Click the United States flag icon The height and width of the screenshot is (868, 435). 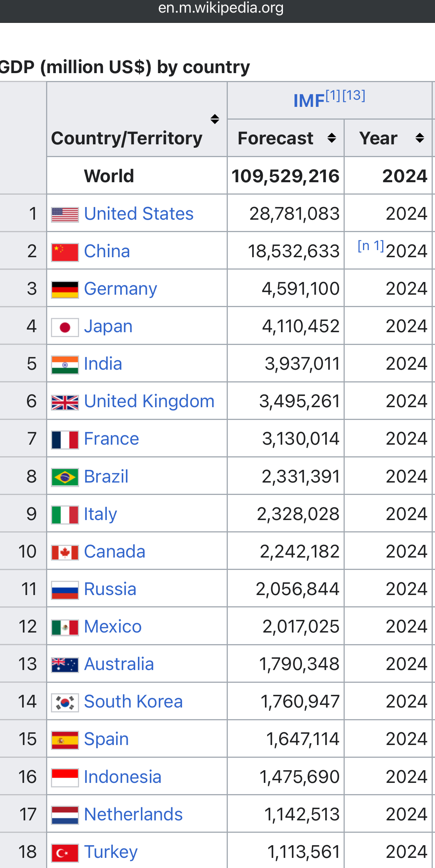tap(65, 214)
